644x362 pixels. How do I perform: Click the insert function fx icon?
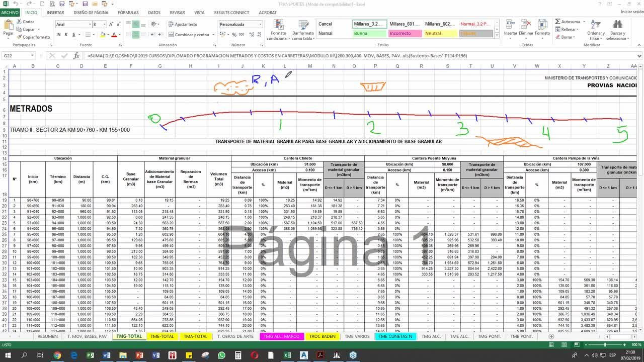[x=76, y=56]
